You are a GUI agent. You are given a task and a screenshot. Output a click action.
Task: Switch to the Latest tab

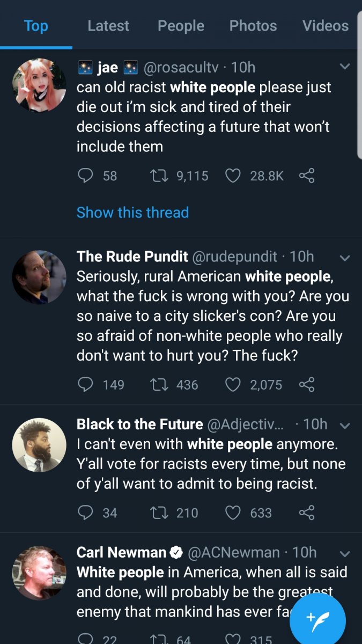click(x=108, y=25)
